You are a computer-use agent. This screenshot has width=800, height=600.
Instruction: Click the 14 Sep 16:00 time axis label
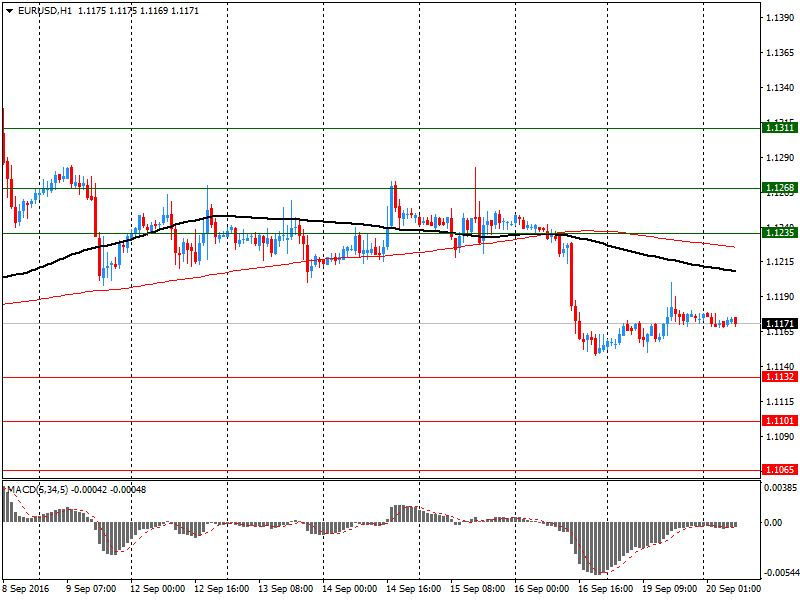pyautogui.click(x=413, y=589)
